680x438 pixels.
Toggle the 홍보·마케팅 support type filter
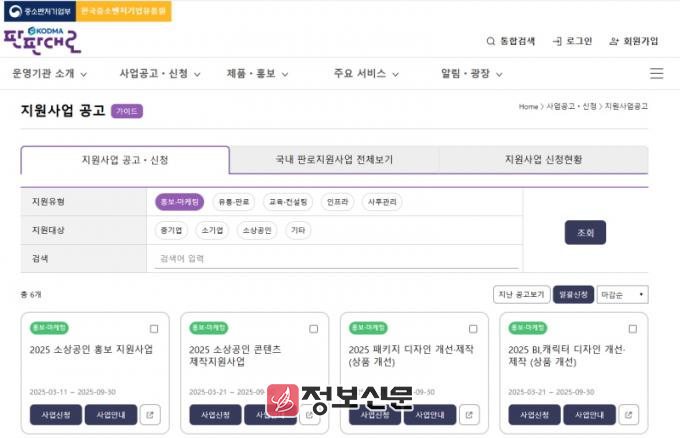tap(180, 202)
